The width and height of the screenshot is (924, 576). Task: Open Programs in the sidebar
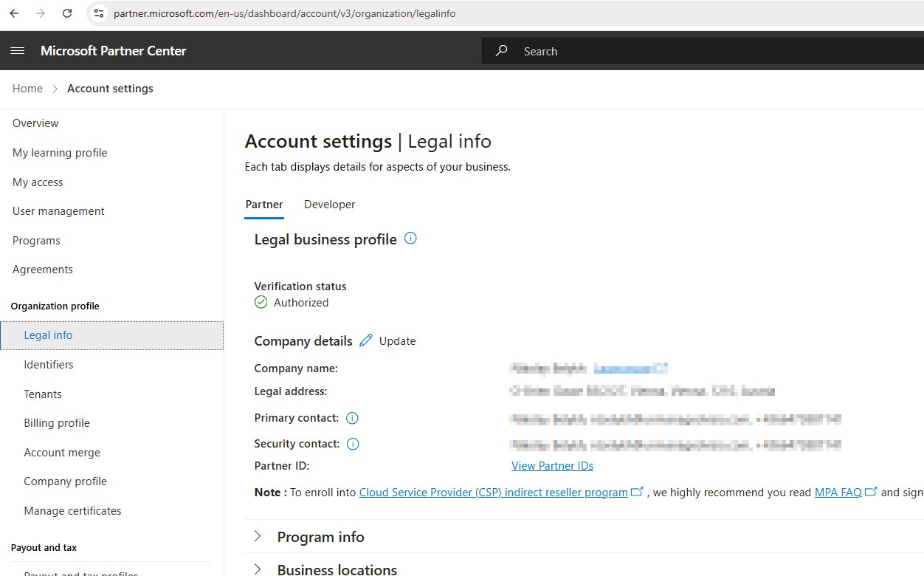click(x=36, y=241)
